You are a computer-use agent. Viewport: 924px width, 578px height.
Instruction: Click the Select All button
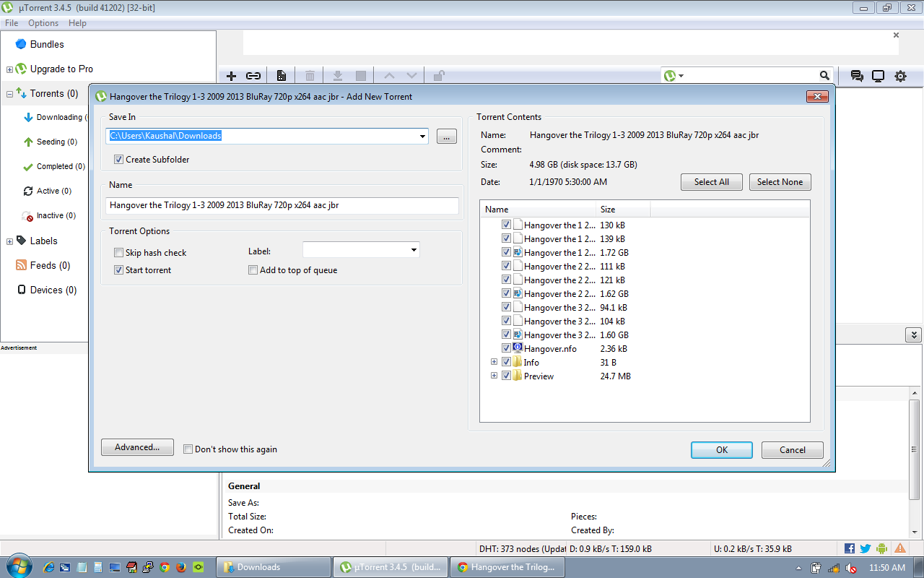[711, 182]
